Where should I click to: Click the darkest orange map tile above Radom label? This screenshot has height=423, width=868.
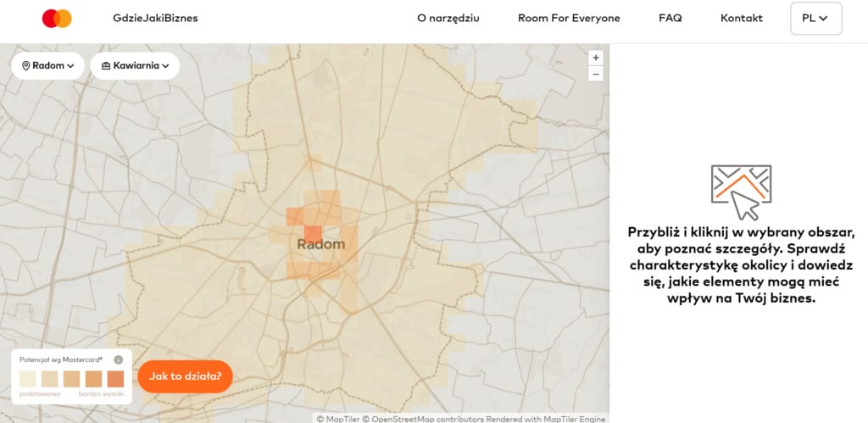(313, 234)
